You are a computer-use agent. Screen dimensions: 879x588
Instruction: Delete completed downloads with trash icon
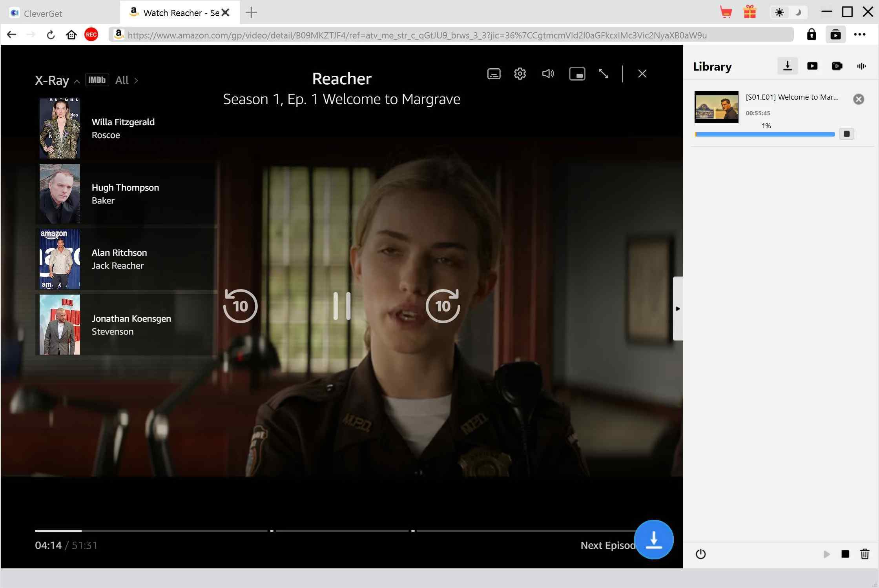(865, 554)
